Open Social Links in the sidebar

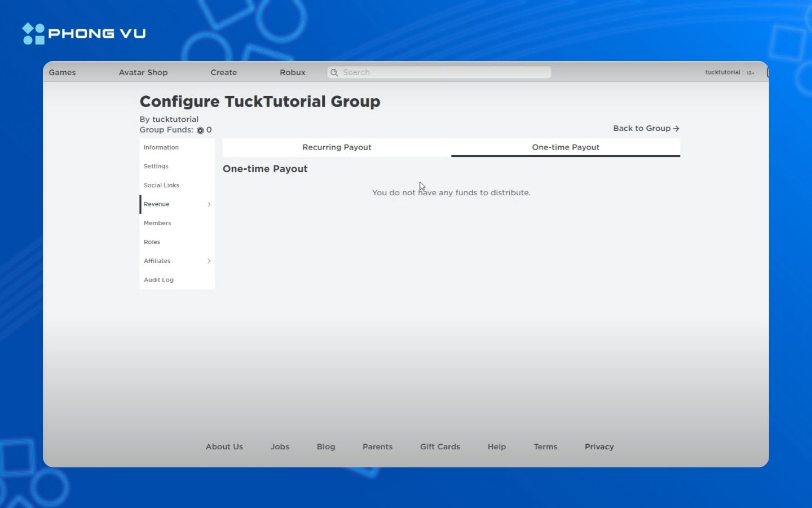coord(161,185)
